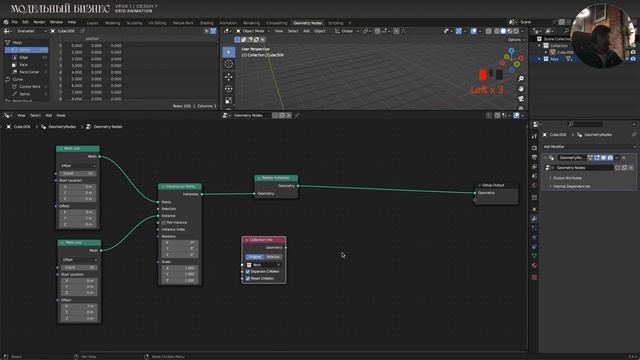Open the Global orientation dropdown
The width and height of the screenshot is (640, 360).
(347, 31)
